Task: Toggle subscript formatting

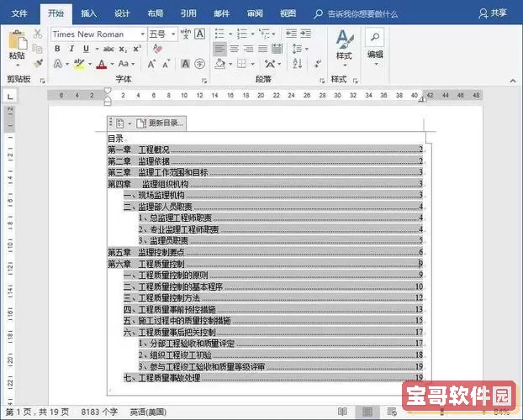Action: [x=123, y=50]
